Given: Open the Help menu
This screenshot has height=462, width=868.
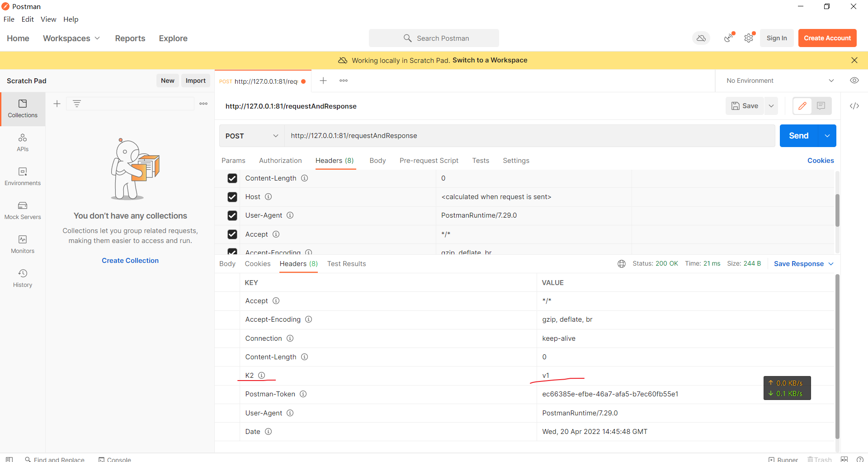Looking at the screenshot, I should click(71, 19).
